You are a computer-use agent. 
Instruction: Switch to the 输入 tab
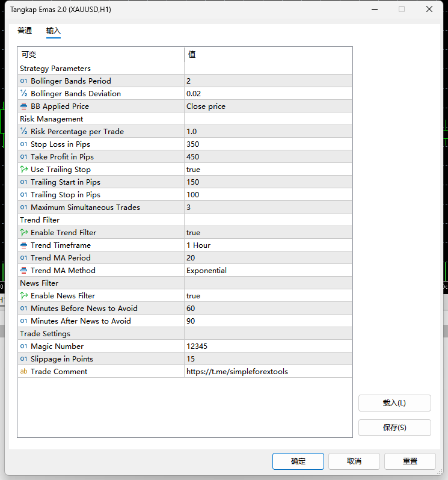(54, 31)
